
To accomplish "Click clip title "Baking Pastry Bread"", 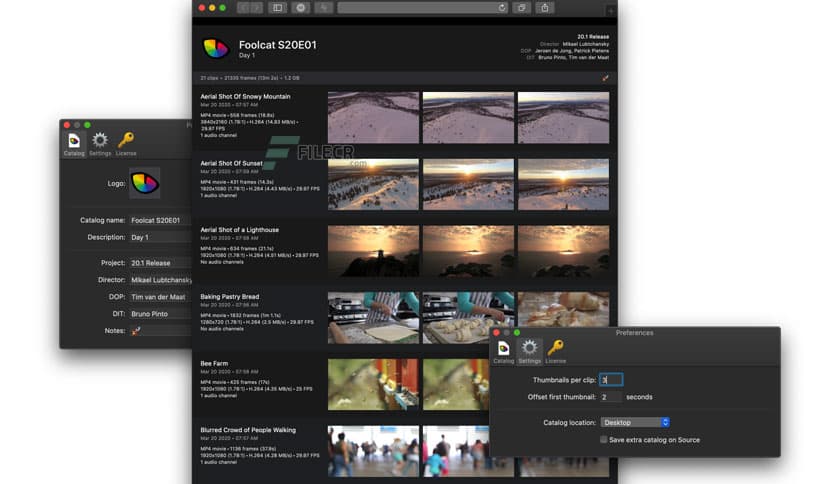I will [230, 296].
